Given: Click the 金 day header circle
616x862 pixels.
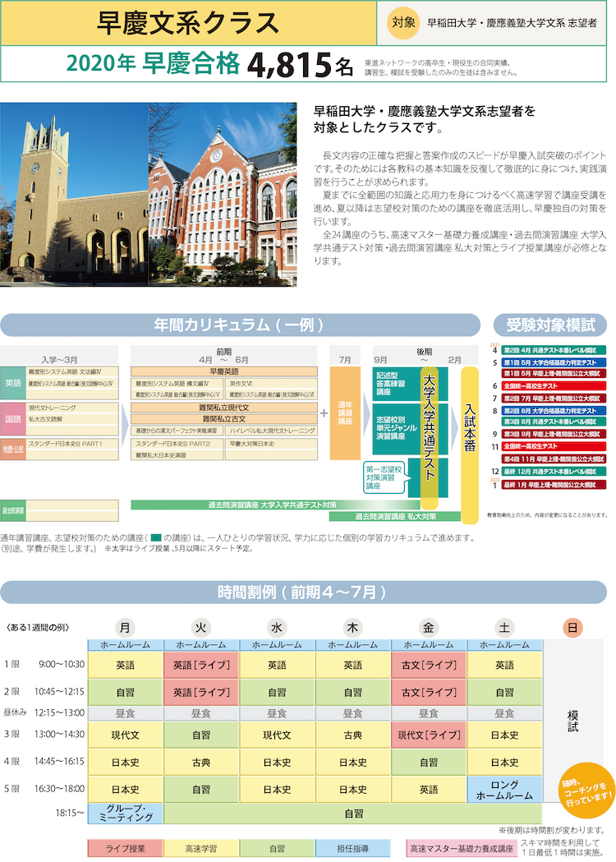Looking at the screenshot, I should (x=429, y=628).
